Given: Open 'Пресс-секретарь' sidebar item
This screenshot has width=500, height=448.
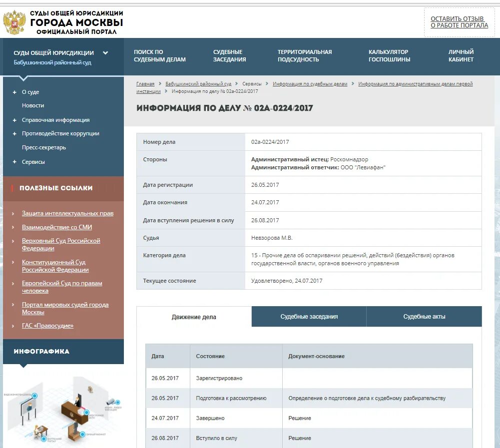Looking at the screenshot, I should 44,148.
